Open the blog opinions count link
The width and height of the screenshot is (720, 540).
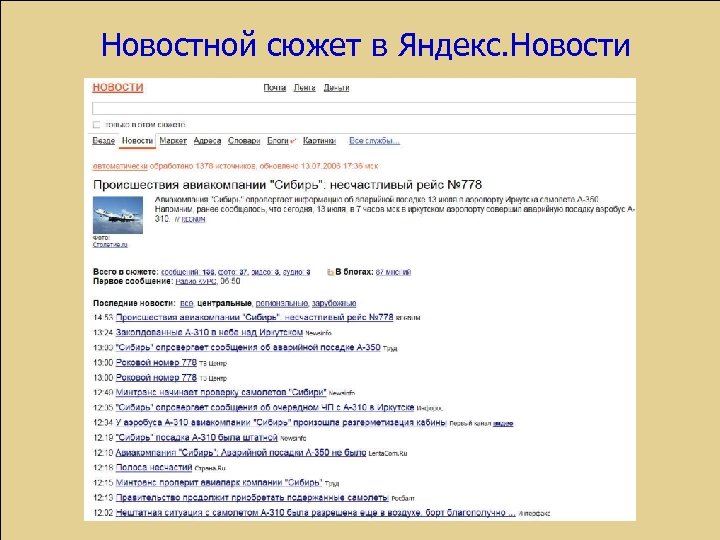(x=393, y=272)
